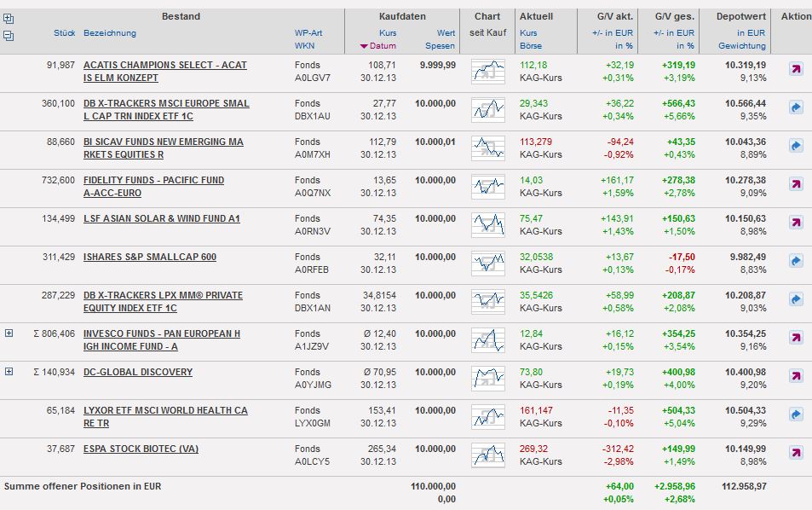
Task: Expand all positions with header plus icon
Action: pyautogui.click(x=9, y=19)
